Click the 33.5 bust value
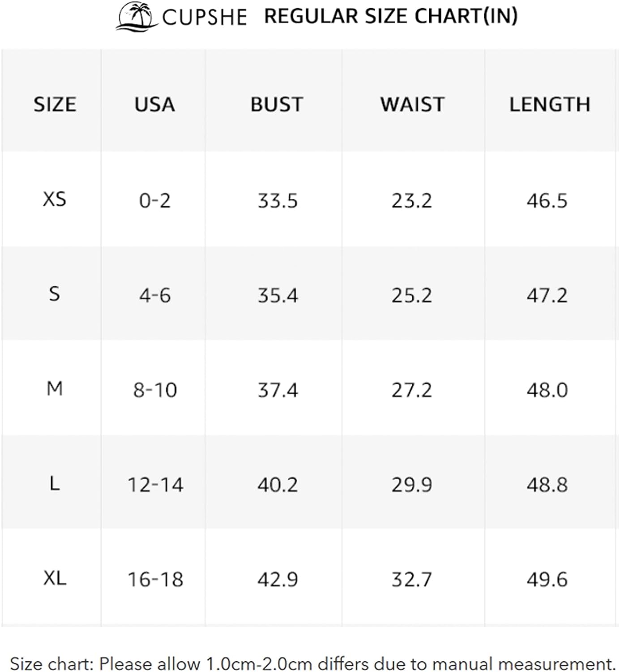Screen dimensions: 620x672 tap(278, 201)
